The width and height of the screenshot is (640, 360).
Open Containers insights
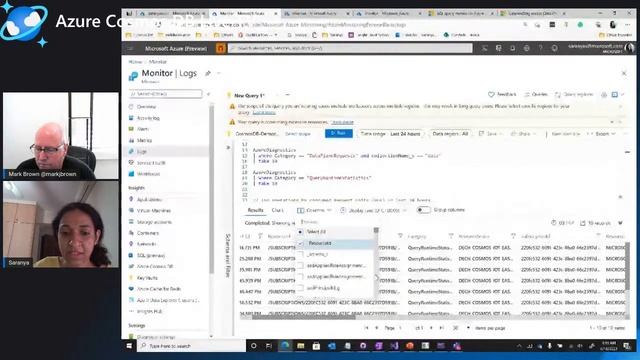coord(147,233)
